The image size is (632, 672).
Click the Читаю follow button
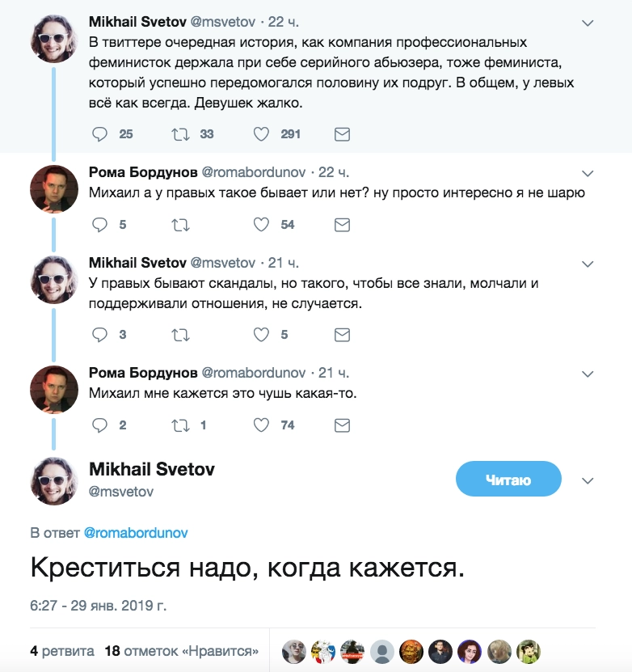(x=508, y=480)
